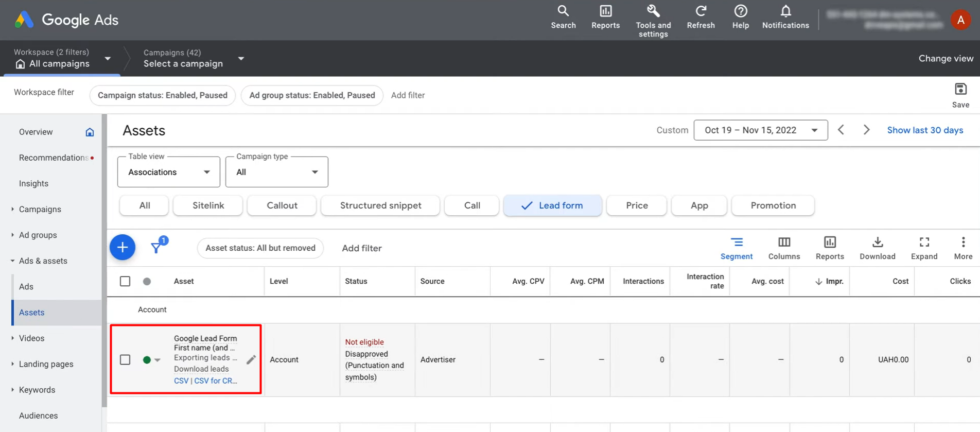Click Campaign status: Enabled, Paused chip
Image resolution: width=980 pixels, height=432 pixels.
[x=163, y=95]
